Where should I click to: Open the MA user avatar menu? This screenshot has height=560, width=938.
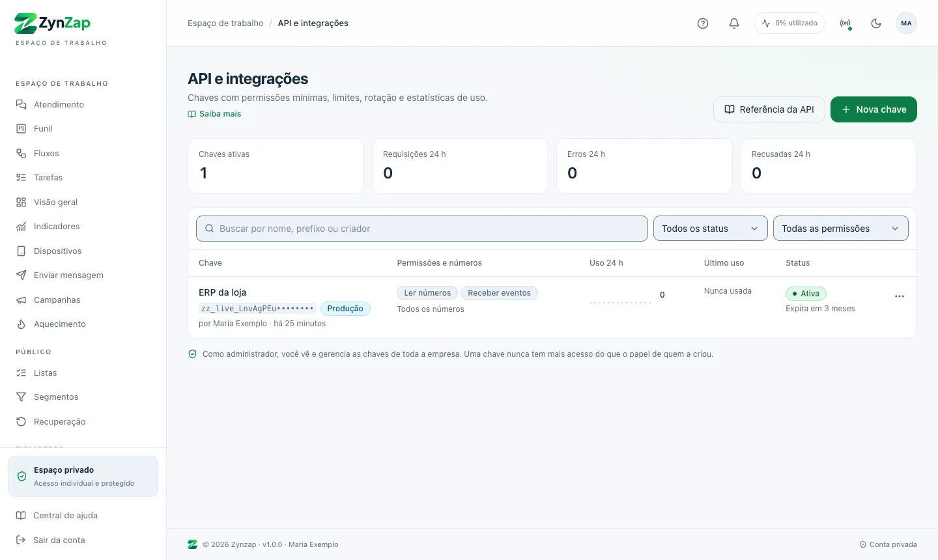[906, 23]
